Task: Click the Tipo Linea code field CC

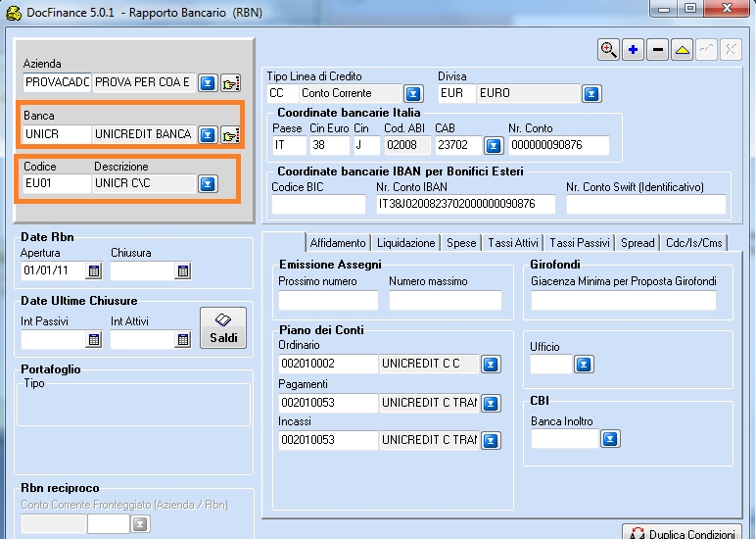Action: [x=283, y=93]
